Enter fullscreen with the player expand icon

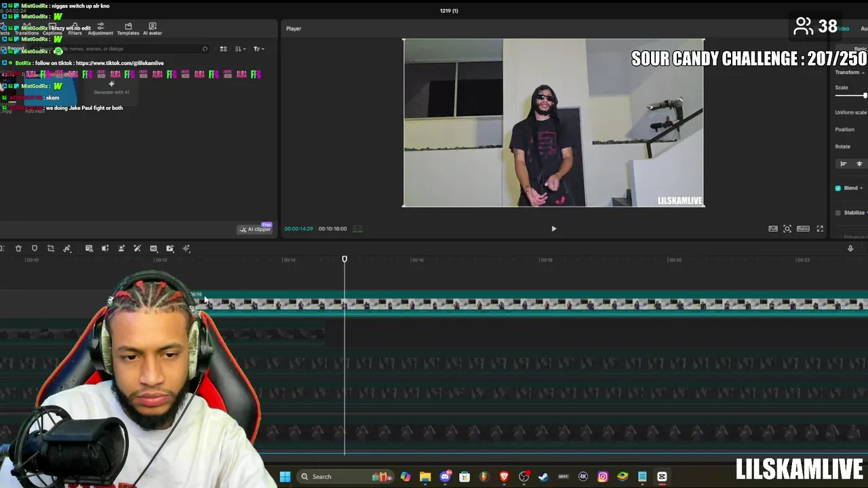pyautogui.click(x=820, y=229)
